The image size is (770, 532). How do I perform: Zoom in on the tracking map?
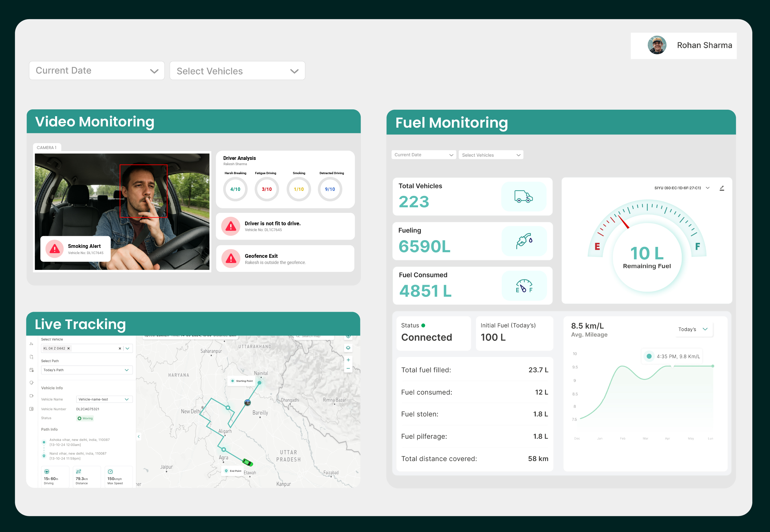click(x=348, y=360)
